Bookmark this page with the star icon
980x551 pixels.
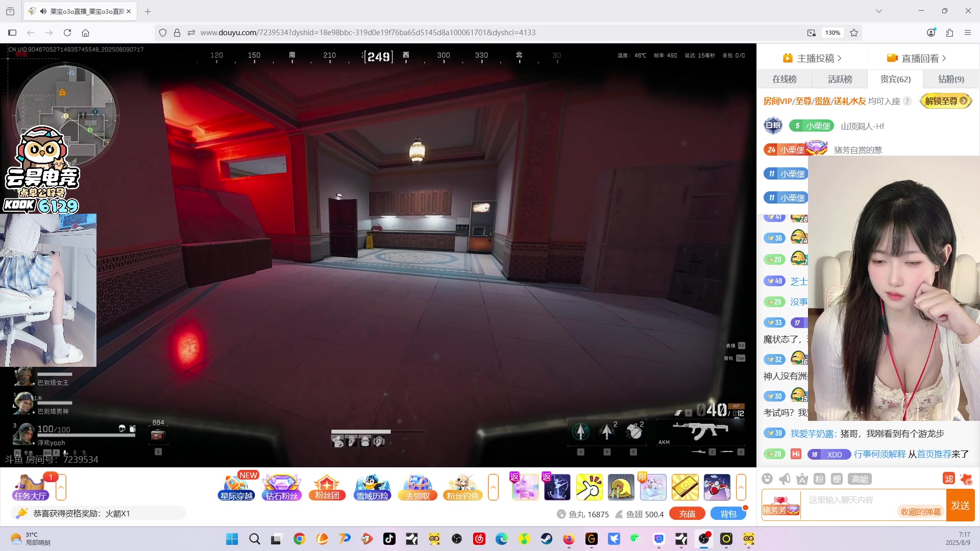coord(854,33)
